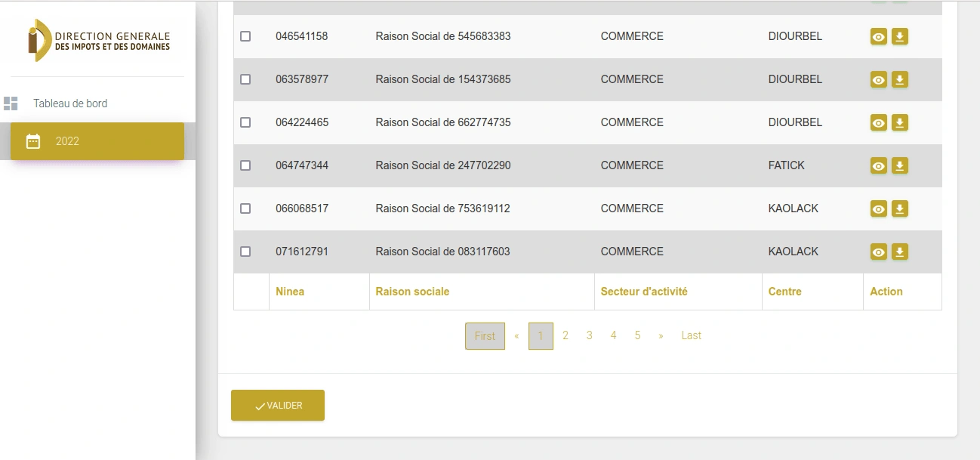Click the calendar icon beside 2022
Viewport: 980px width, 460px height.
pyautogui.click(x=33, y=141)
